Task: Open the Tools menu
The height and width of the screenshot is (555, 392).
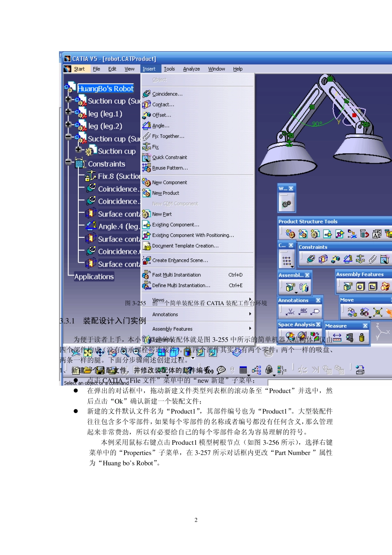Action: (169, 69)
